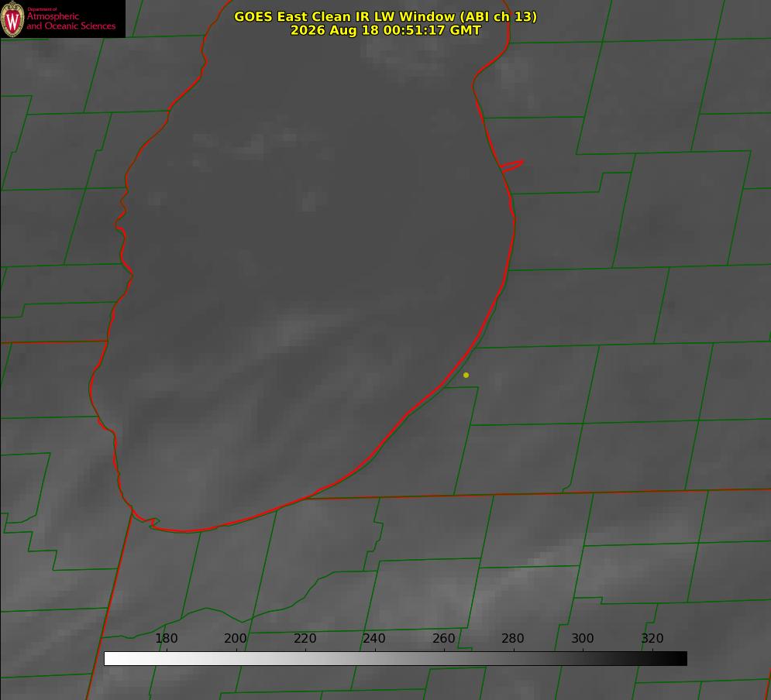Viewport: 771px width, 700px height.
Task: Click the colorbar label 240
Action: pyautogui.click(x=374, y=638)
